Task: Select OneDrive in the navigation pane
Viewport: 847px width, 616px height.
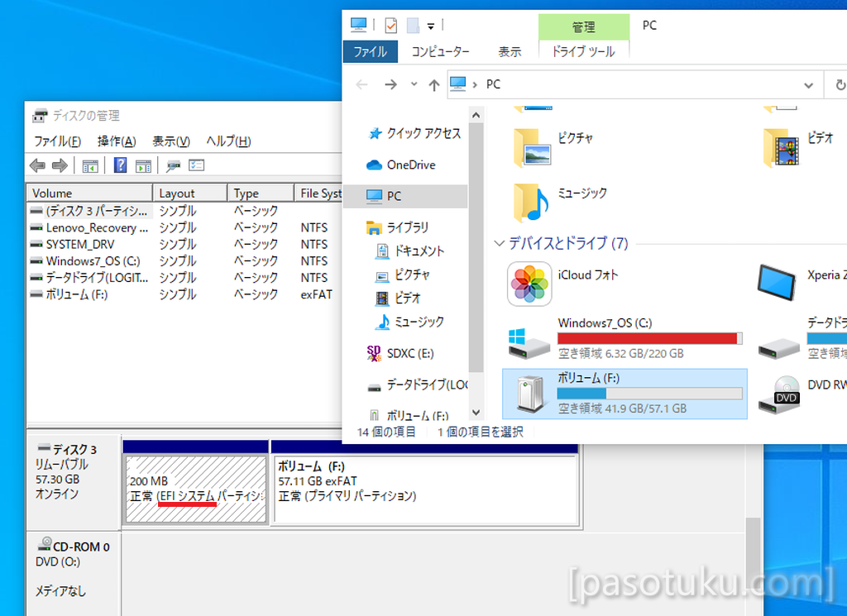Action: (x=410, y=165)
